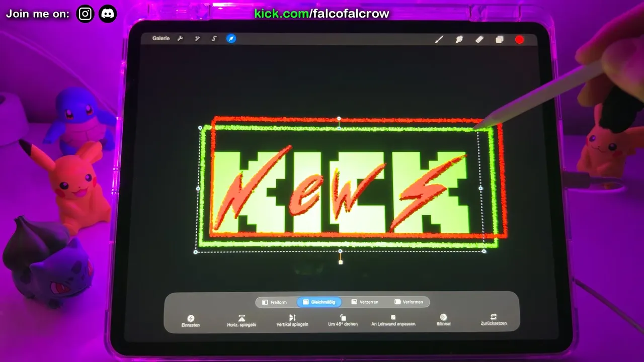The height and width of the screenshot is (362, 644).
Task: Click the green rotation handle above the selection
Action: [339, 119]
